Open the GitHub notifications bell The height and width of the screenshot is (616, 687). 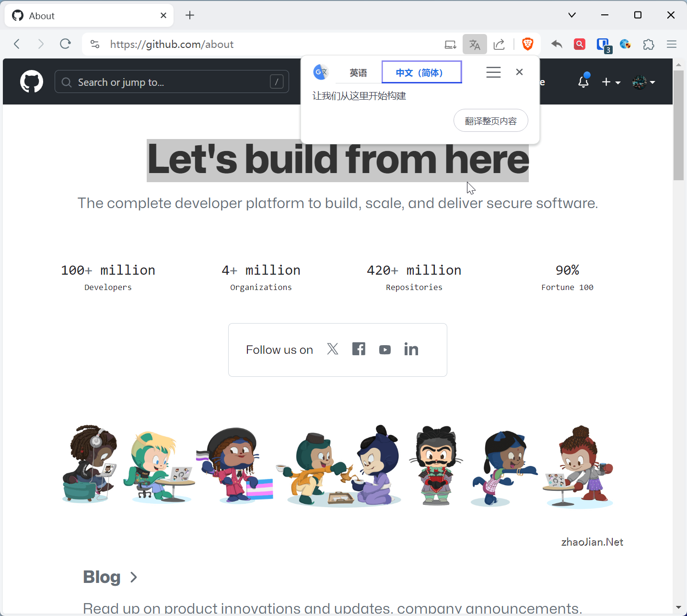coord(583,82)
